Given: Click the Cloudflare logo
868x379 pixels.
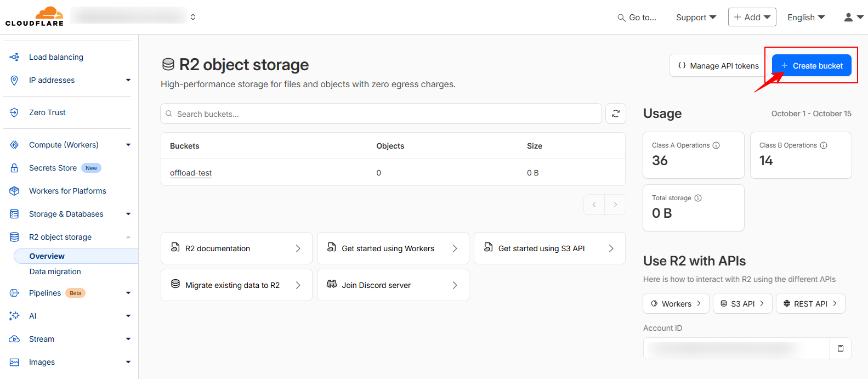Looking at the screenshot, I should 35,16.
